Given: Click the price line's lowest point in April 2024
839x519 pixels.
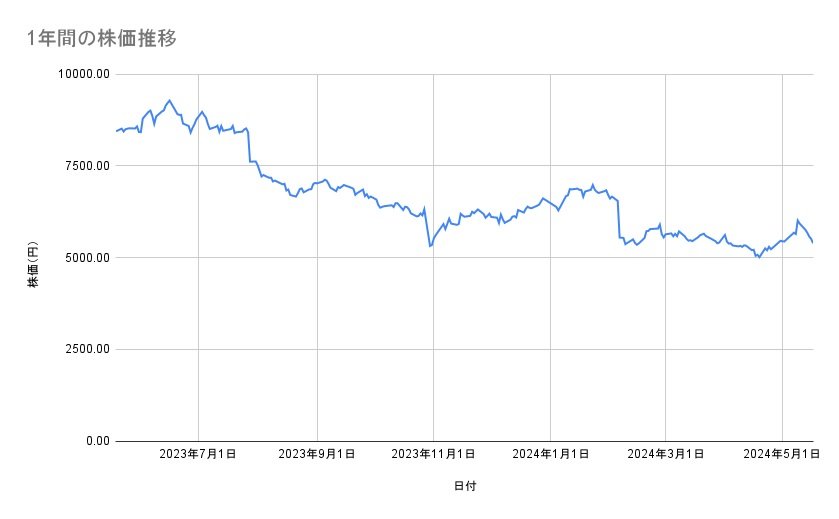Looking at the screenshot, I should click(759, 257).
